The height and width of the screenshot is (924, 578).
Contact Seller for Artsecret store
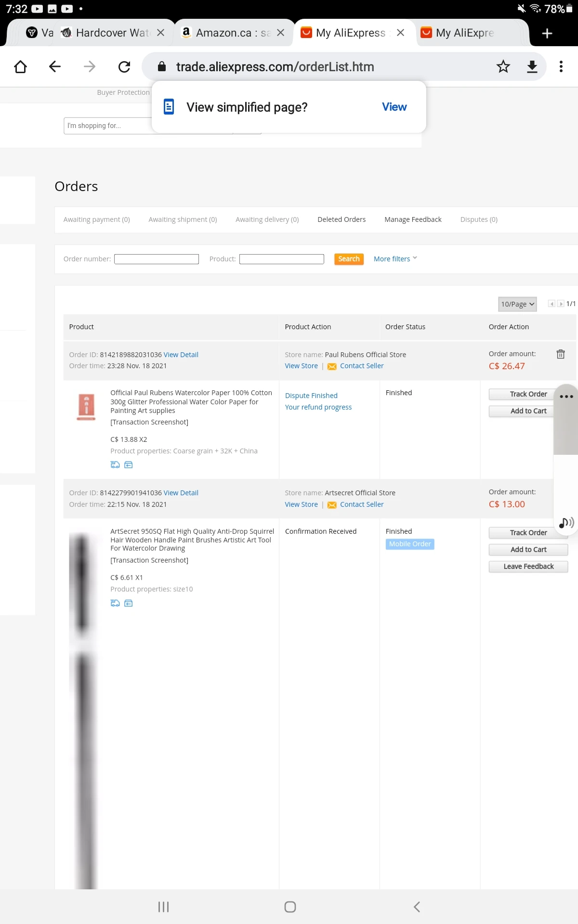tap(362, 504)
